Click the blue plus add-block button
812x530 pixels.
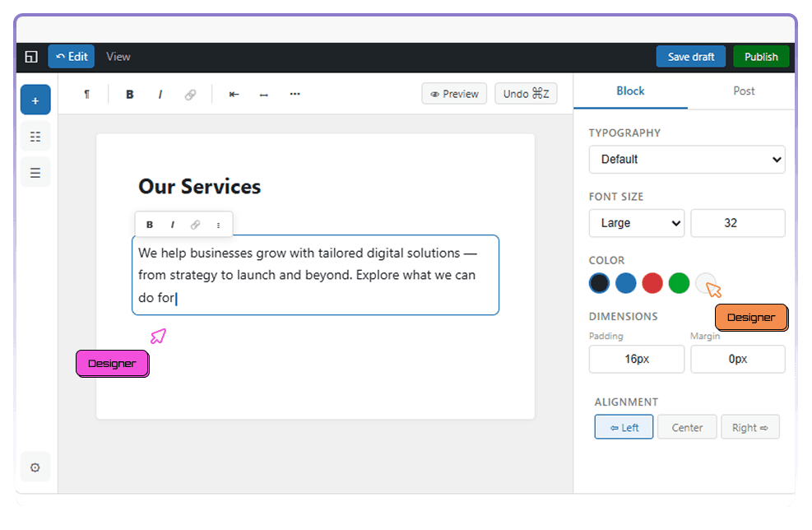point(35,100)
